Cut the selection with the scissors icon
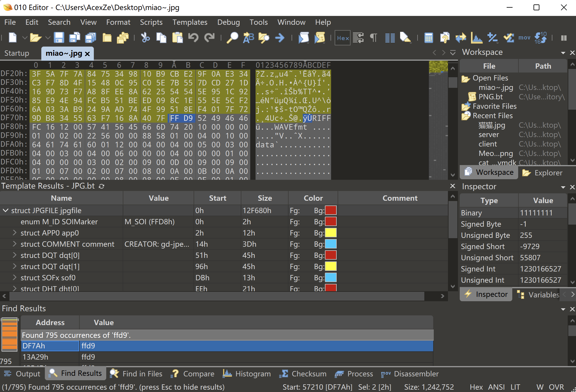Viewport: 576px width, 392px height. 145,38
